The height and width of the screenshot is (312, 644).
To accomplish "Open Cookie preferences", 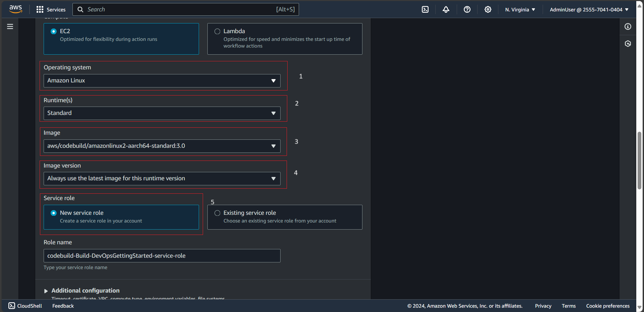I will coord(608,306).
